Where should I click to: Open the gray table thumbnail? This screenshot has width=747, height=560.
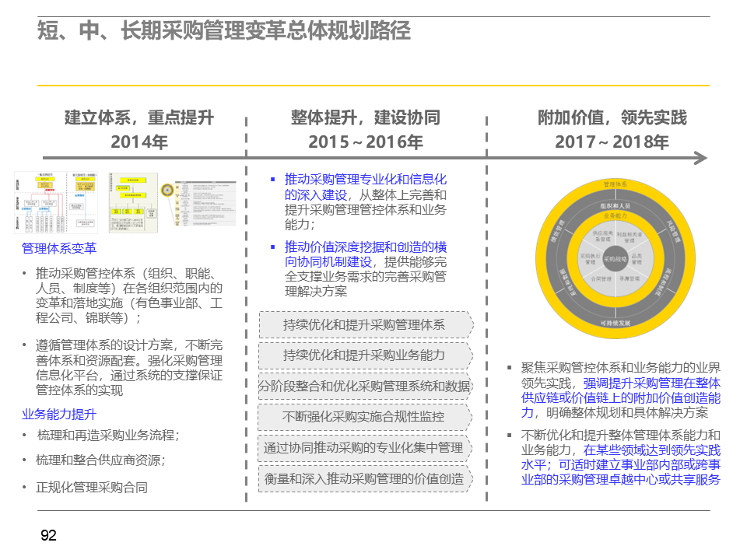(x=205, y=203)
